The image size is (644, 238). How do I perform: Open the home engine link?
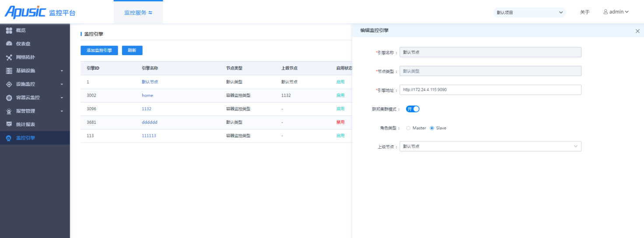pos(147,95)
